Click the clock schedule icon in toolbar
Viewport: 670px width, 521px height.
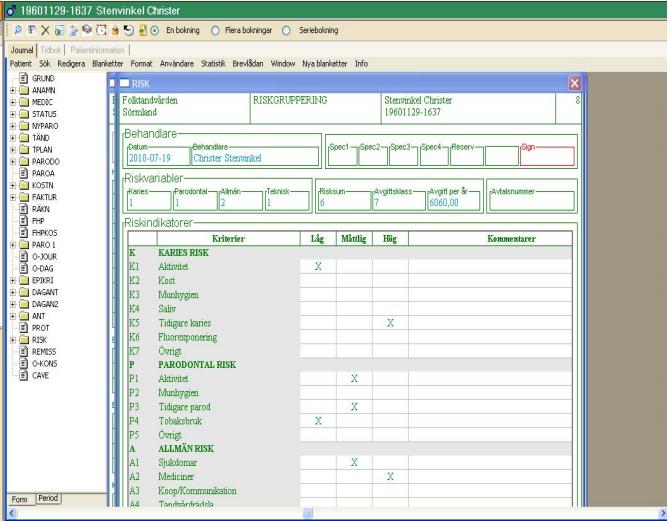click(x=101, y=30)
